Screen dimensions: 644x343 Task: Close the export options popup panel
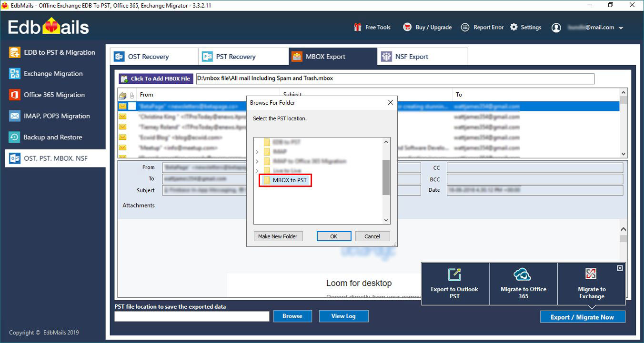point(620,268)
